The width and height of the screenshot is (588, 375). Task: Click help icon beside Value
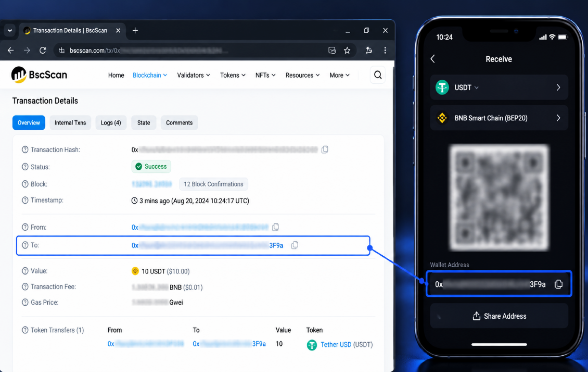(x=25, y=271)
